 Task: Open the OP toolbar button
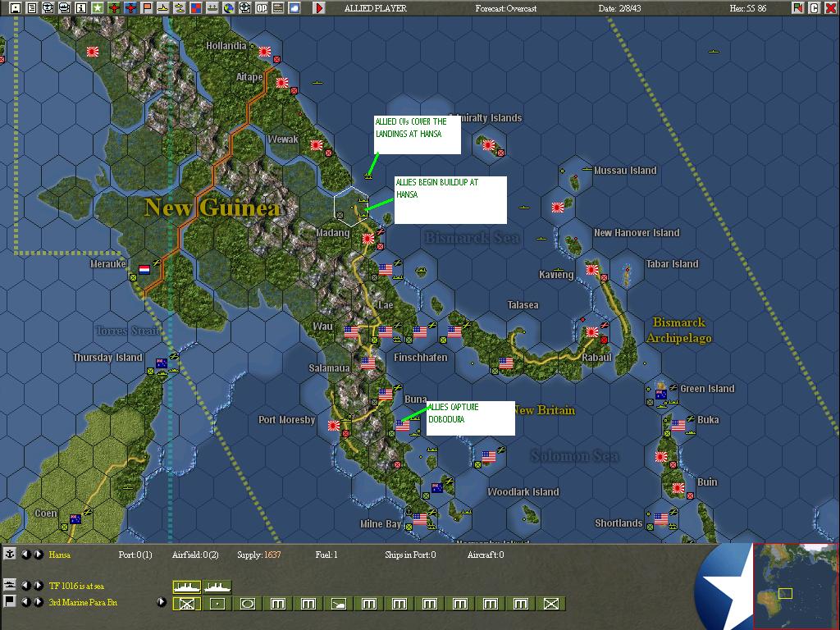[x=262, y=8]
